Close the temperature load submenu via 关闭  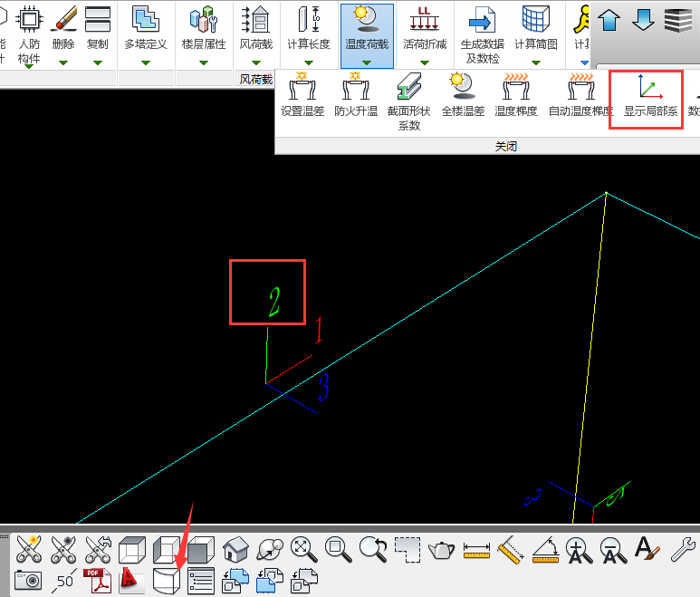[506, 147]
